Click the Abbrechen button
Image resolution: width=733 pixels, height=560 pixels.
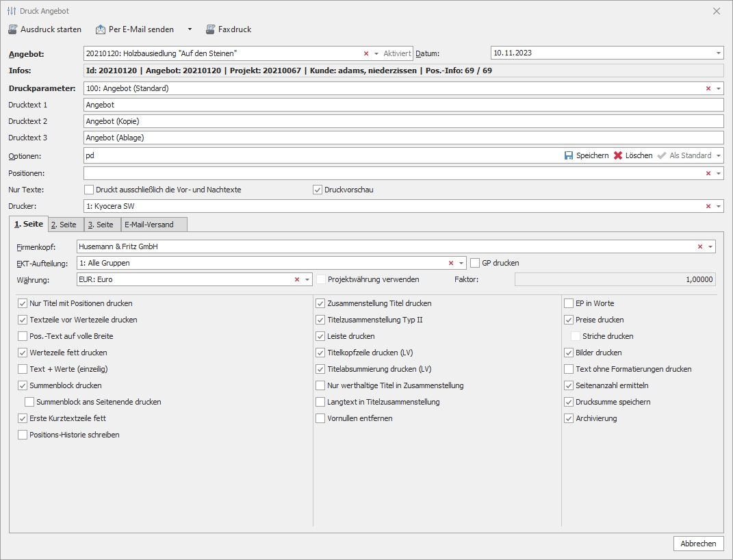point(698,544)
